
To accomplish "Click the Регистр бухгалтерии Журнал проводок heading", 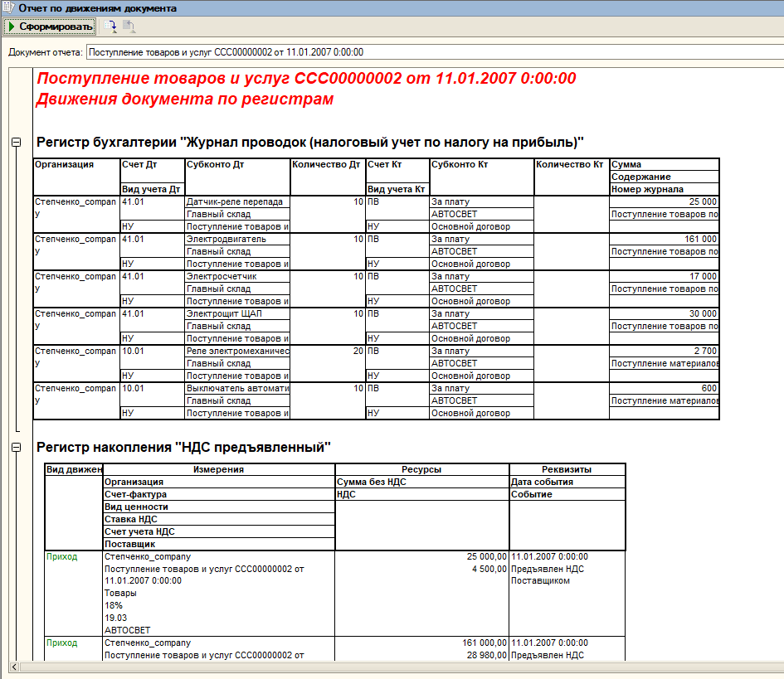I will (x=310, y=143).
